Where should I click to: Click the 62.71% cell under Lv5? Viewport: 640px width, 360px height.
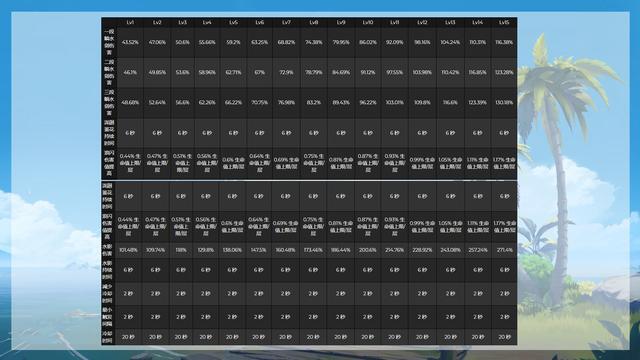(233, 73)
